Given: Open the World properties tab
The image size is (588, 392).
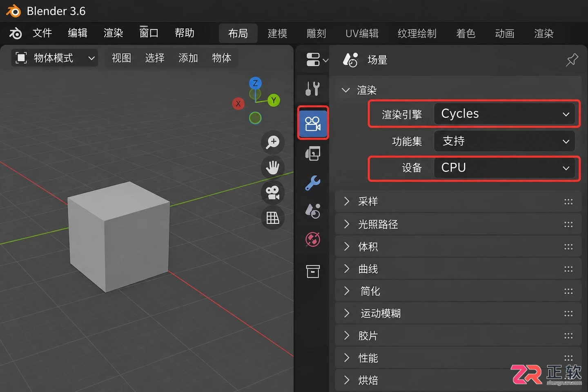Looking at the screenshot, I should [x=313, y=240].
